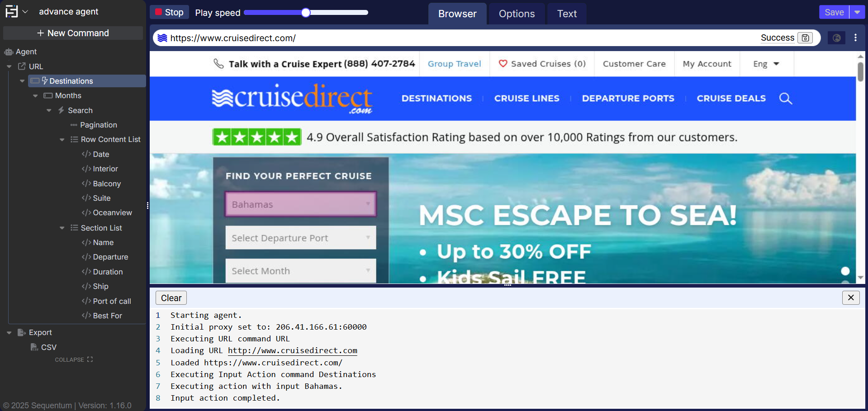Open the Select Month dropdown

click(300, 271)
